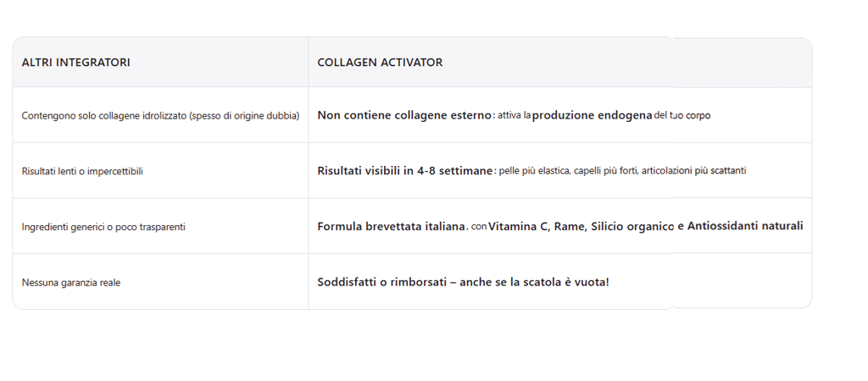Image resolution: width=868 pixels, height=381 pixels.
Task: Select the 'Risultati lenti o impercettibili' cell
Action: pyautogui.click(x=82, y=171)
